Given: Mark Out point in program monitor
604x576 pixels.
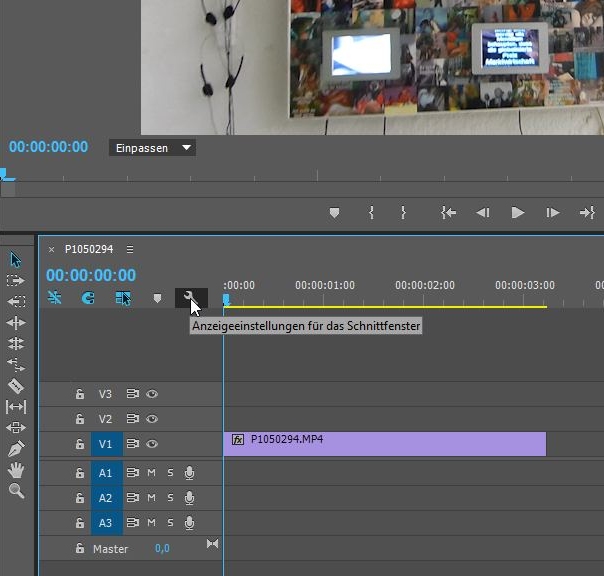Looking at the screenshot, I should [x=403, y=213].
